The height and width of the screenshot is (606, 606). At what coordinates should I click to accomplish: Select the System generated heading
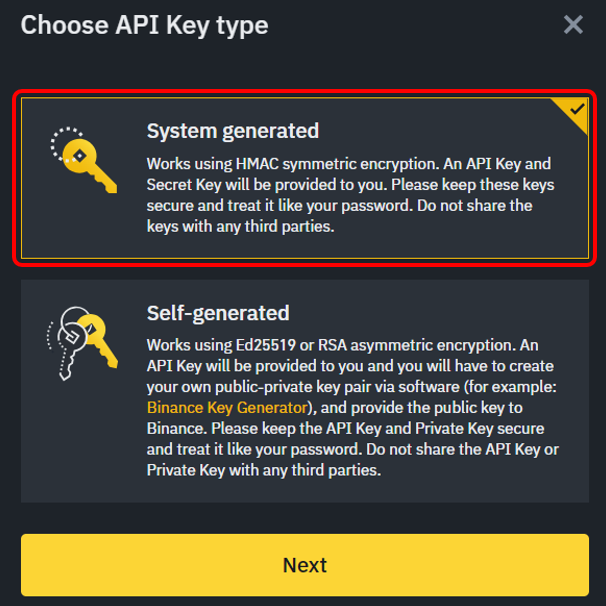pos(233,131)
